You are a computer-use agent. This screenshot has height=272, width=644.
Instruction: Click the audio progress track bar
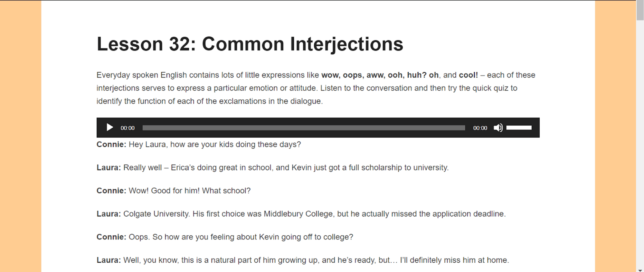point(304,128)
